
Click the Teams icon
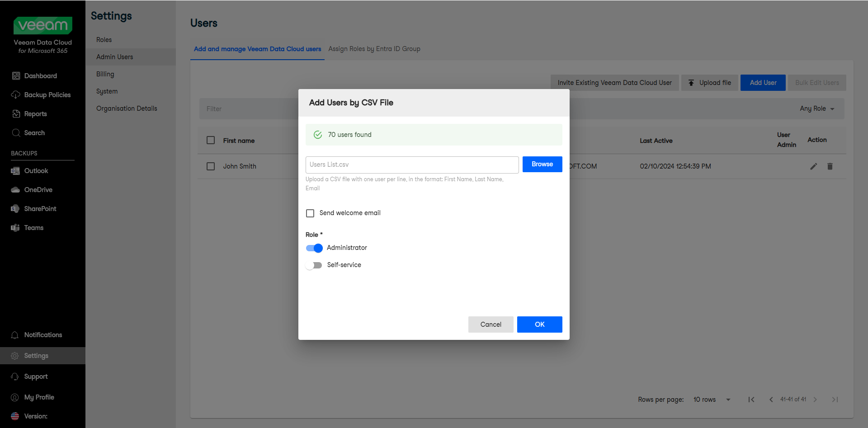click(15, 228)
